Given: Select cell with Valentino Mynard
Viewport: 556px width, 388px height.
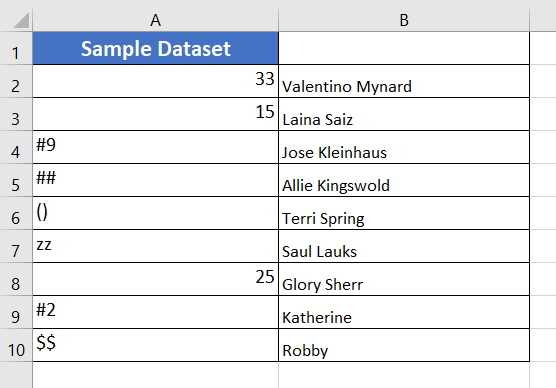Looking at the screenshot, I should point(404,81).
